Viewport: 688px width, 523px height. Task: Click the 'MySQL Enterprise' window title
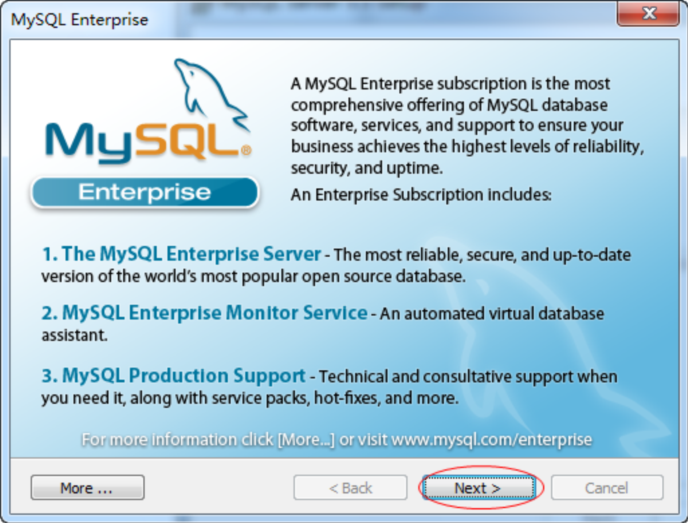point(79,20)
